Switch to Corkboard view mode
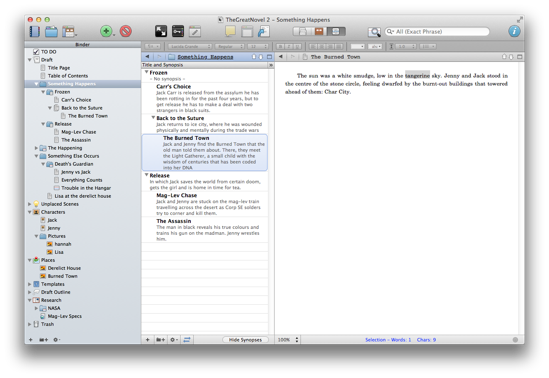The image size is (549, 378). [319, 32]
